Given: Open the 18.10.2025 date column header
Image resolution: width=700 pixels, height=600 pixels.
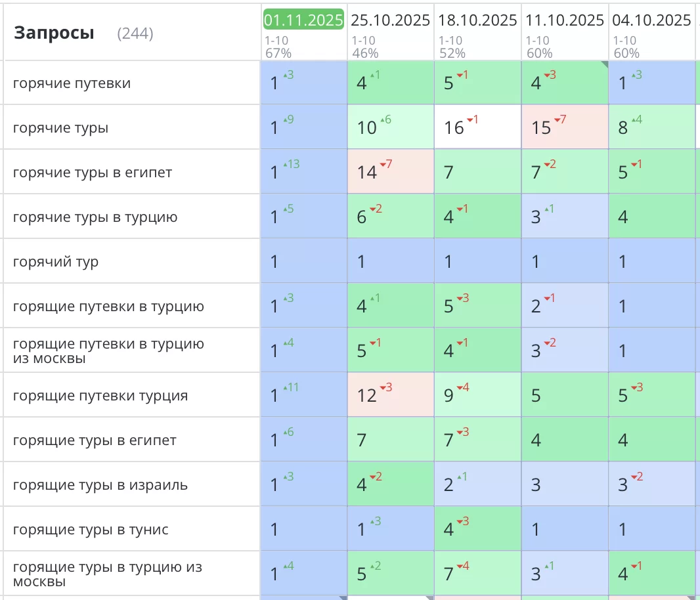Looking at the screenshot, I should coord(477,20).
